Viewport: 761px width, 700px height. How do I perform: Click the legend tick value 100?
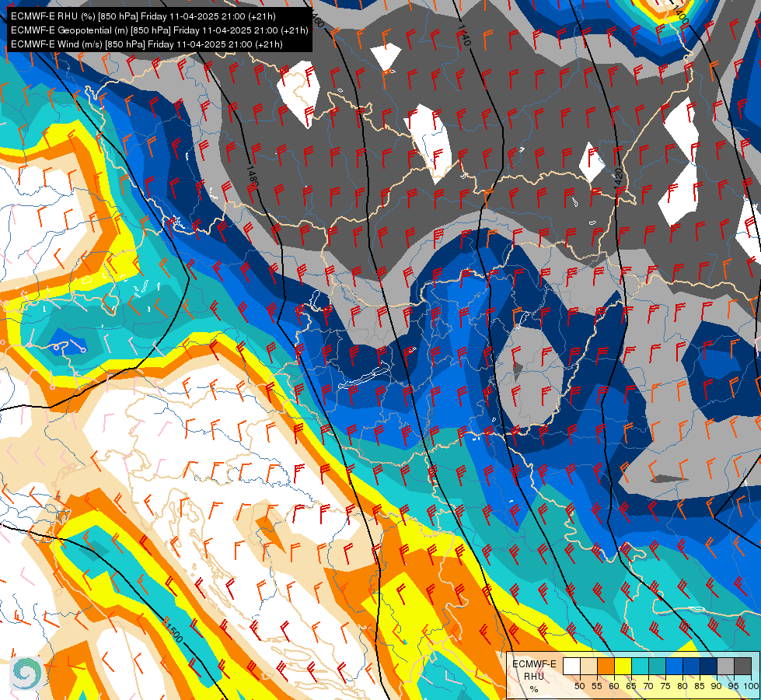tap(752, 686)
